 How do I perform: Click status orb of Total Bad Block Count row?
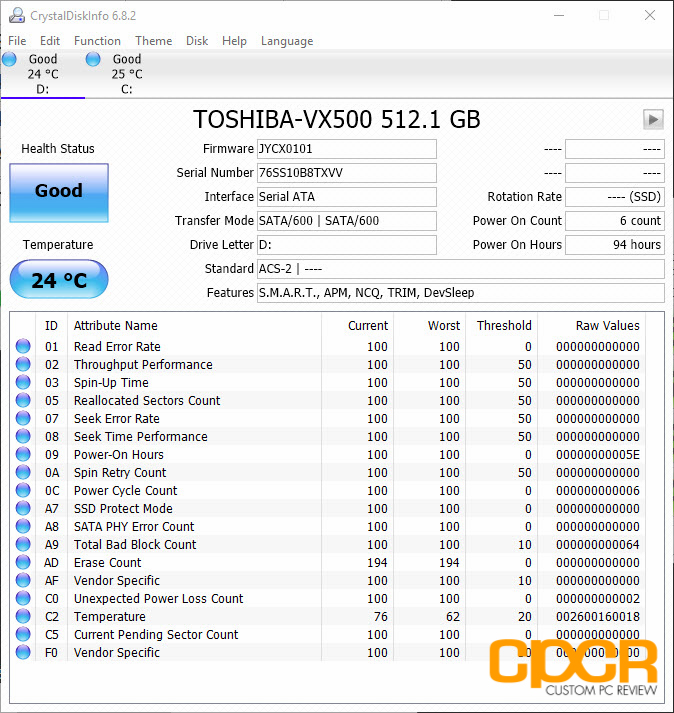click(23, 544)
